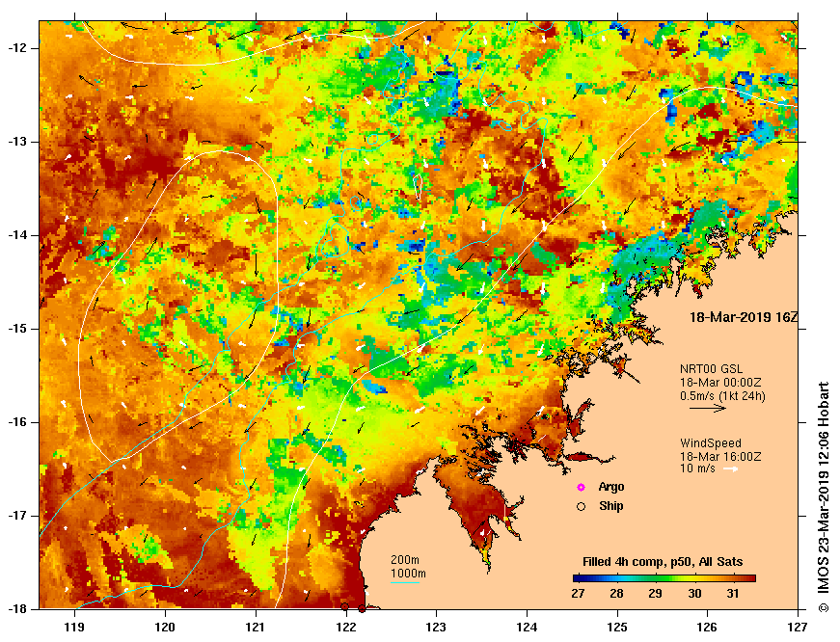Screen dimensions: 840x642
Task: Click the "120" longitude axis label
Action: pos(165,627)
